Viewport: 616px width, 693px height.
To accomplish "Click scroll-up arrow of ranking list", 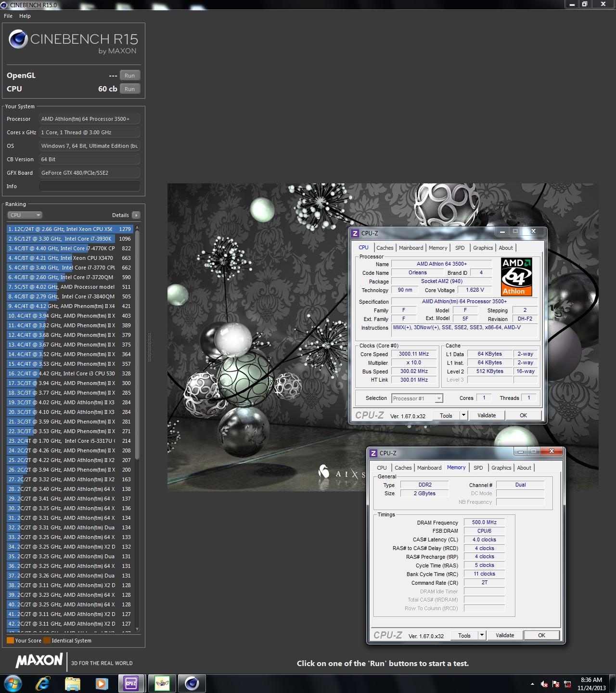I will pos(137,228).
